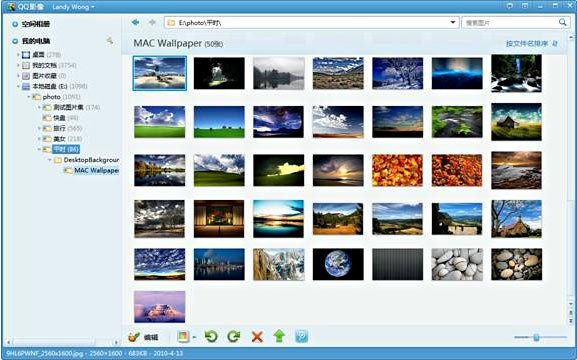This screenshot has width=577, height=360.
Task: Toggle sort direction icon next to 按文件名排序
Action: (555, 43)
